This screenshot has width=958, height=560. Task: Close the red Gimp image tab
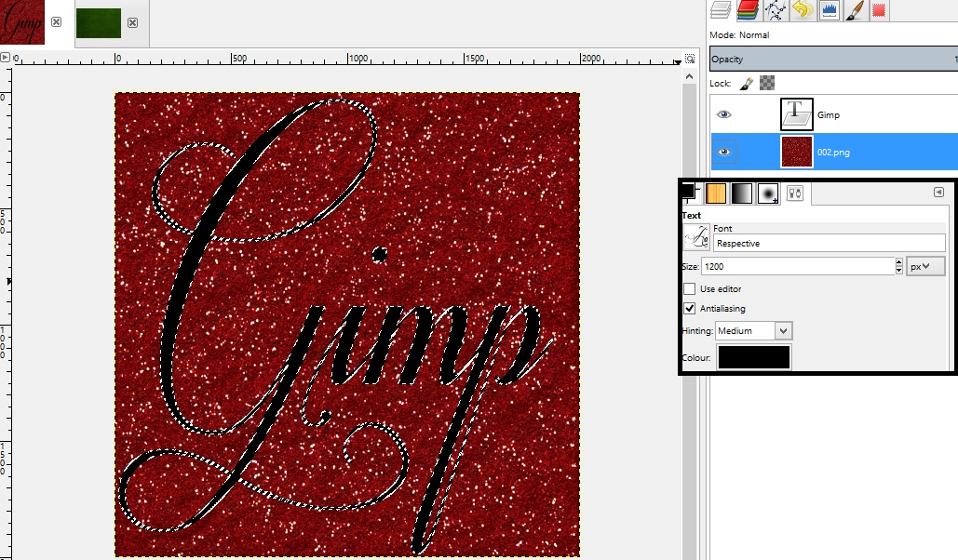[x=56, y=22]
